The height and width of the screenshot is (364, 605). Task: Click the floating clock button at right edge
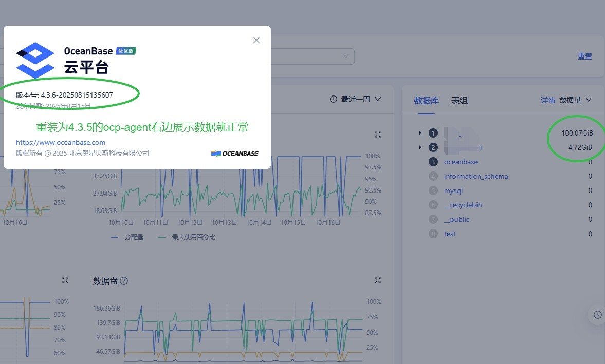(597, 315)
